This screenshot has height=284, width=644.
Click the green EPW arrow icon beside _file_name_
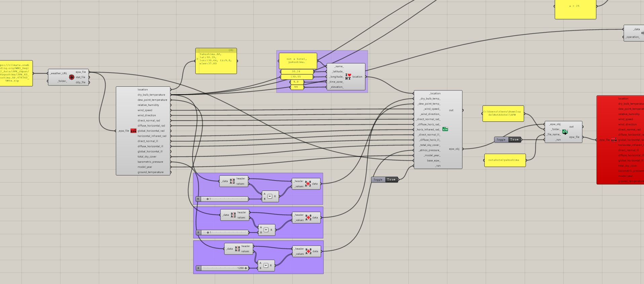[565, 132]
